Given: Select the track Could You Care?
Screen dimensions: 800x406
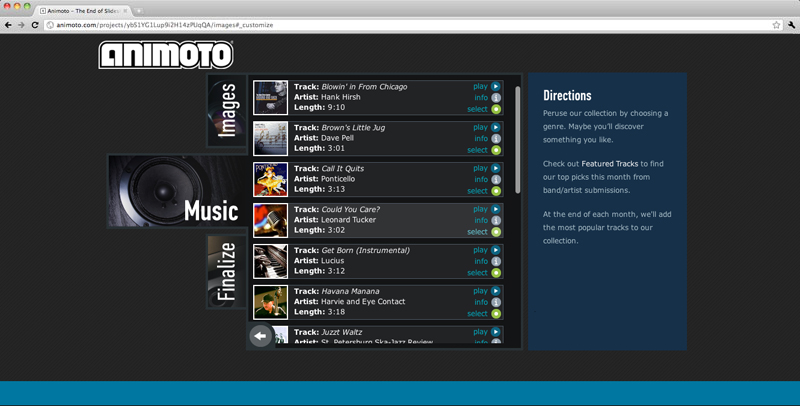Looking at the screenshot, I should click(x=484, y=232).
